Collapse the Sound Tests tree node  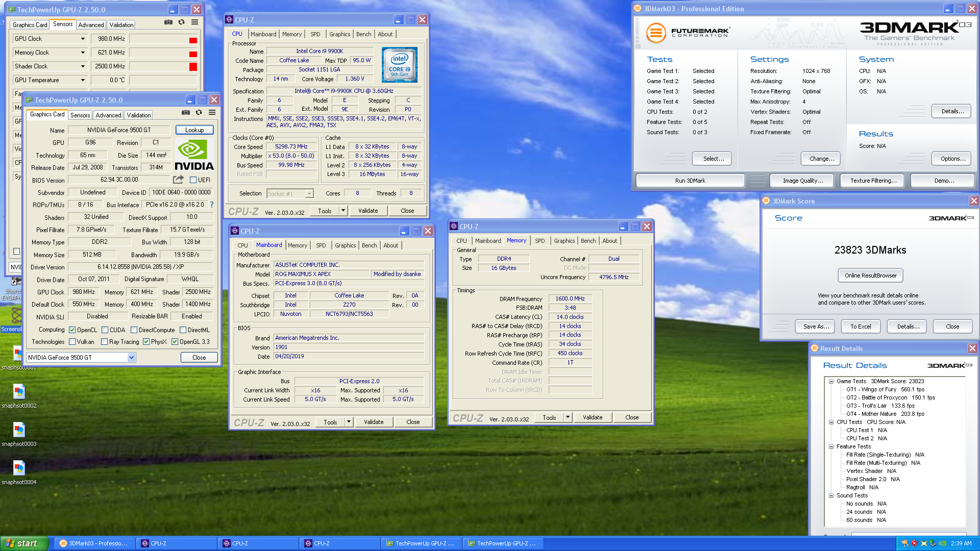pos(831,495)
